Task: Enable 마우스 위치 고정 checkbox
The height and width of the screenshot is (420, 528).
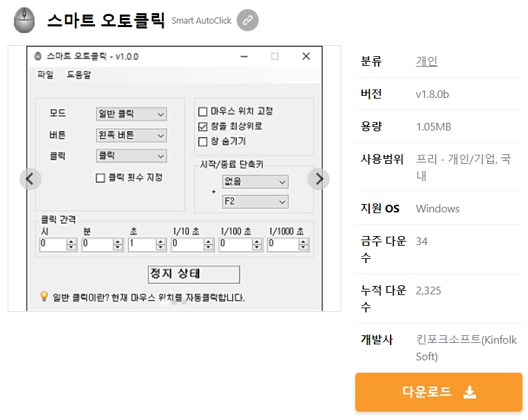Action: tap(203, 112)
